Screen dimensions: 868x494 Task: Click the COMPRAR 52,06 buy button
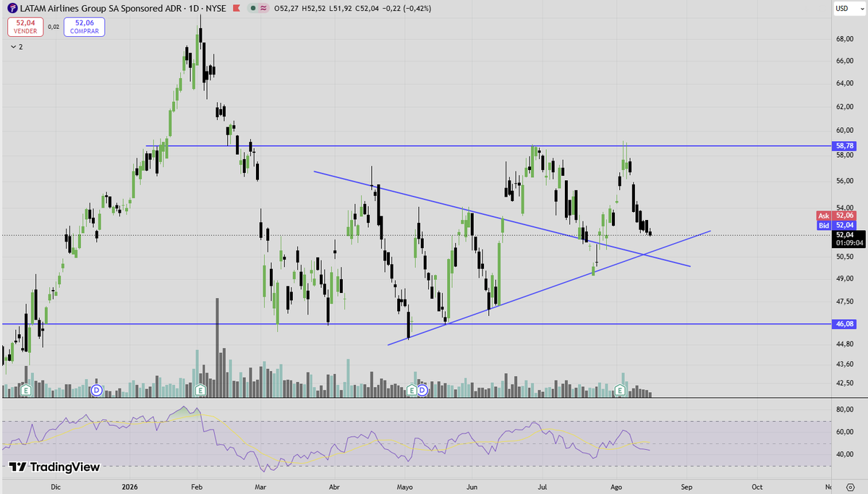[x=84, y=27]
